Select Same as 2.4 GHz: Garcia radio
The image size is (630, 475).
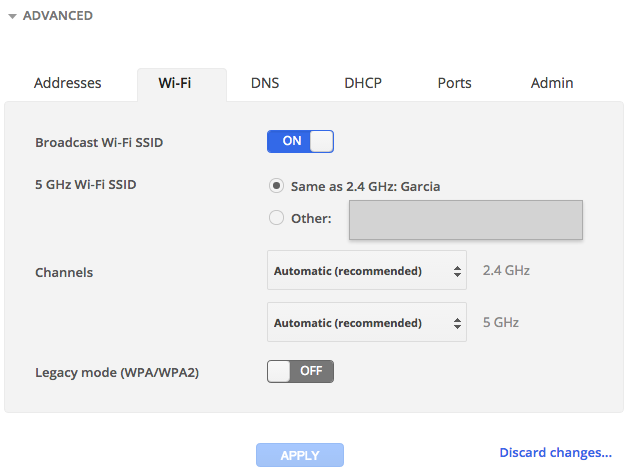tap(277, 186)
